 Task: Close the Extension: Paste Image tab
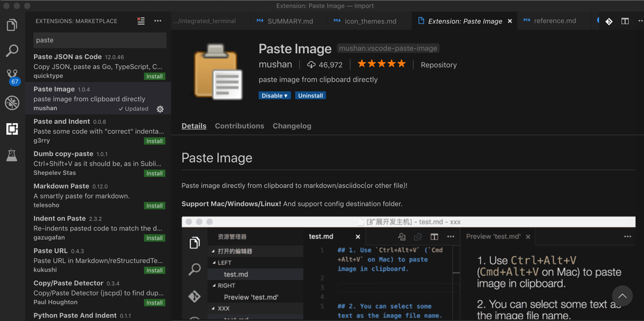pos(509,21)
